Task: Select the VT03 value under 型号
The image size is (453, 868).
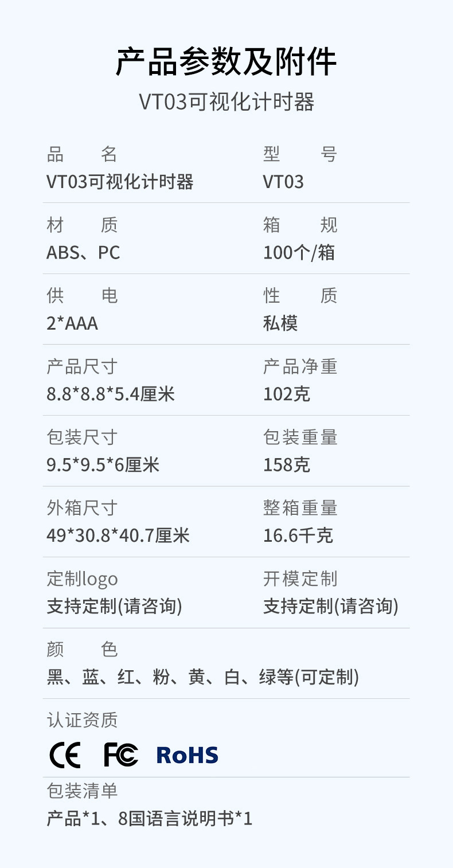Action: [283, 182]
